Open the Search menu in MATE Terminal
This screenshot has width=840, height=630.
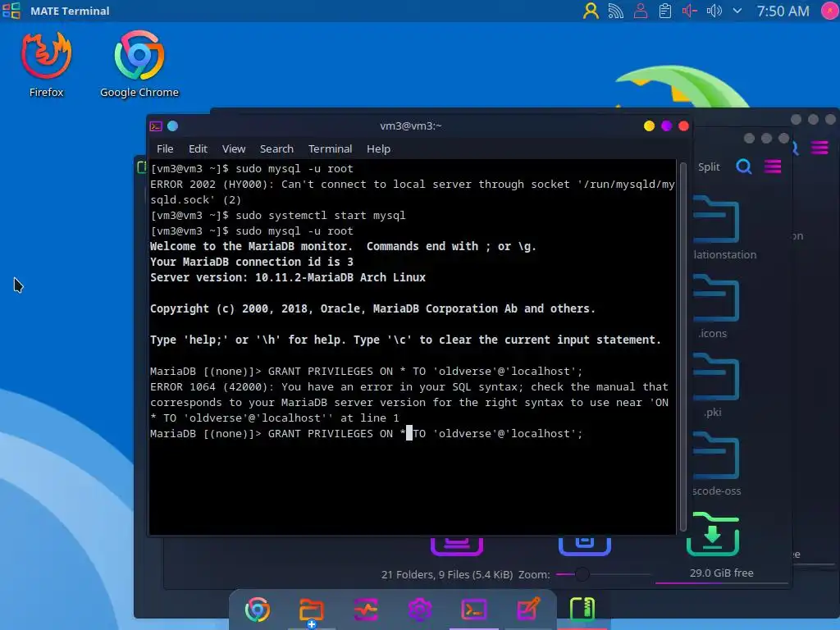coord(276,149)
